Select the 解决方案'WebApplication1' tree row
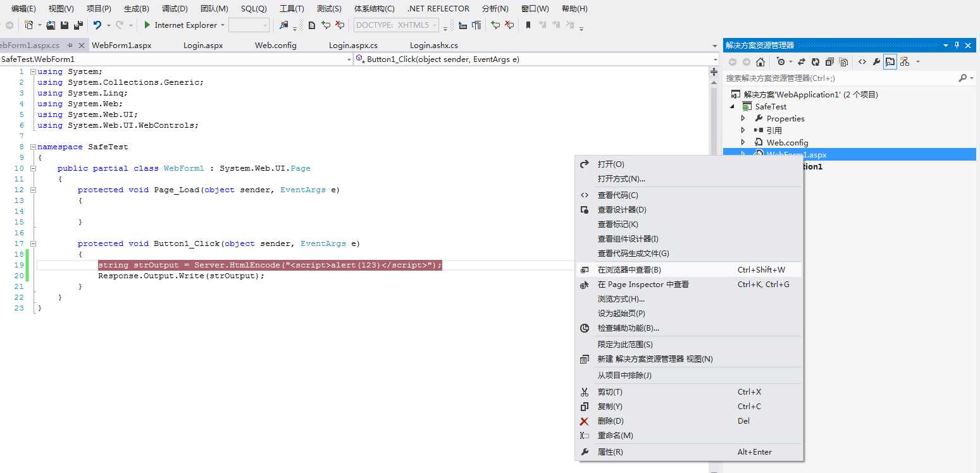980x473 pixels. click(x=850, y=94)
